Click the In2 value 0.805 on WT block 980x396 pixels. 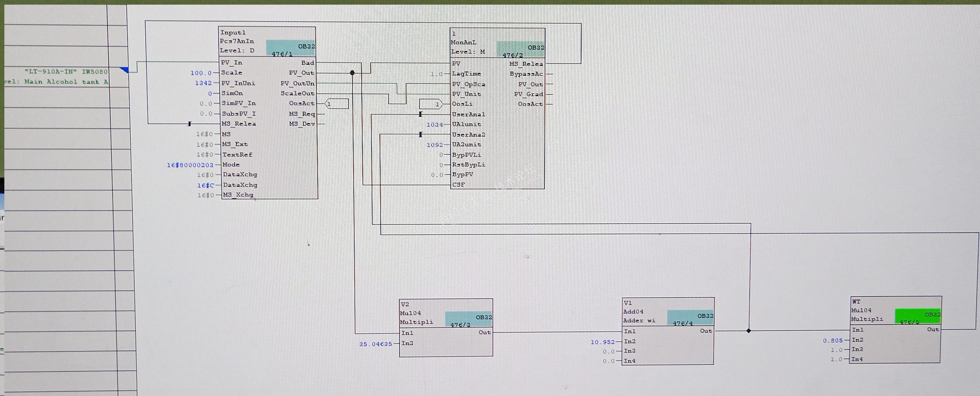coord(833,340)
